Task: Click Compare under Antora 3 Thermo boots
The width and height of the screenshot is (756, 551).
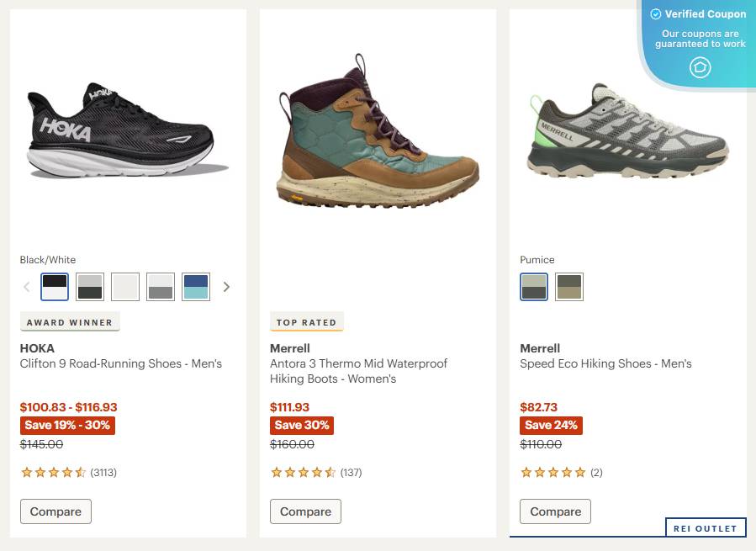Action: (305, 511)
